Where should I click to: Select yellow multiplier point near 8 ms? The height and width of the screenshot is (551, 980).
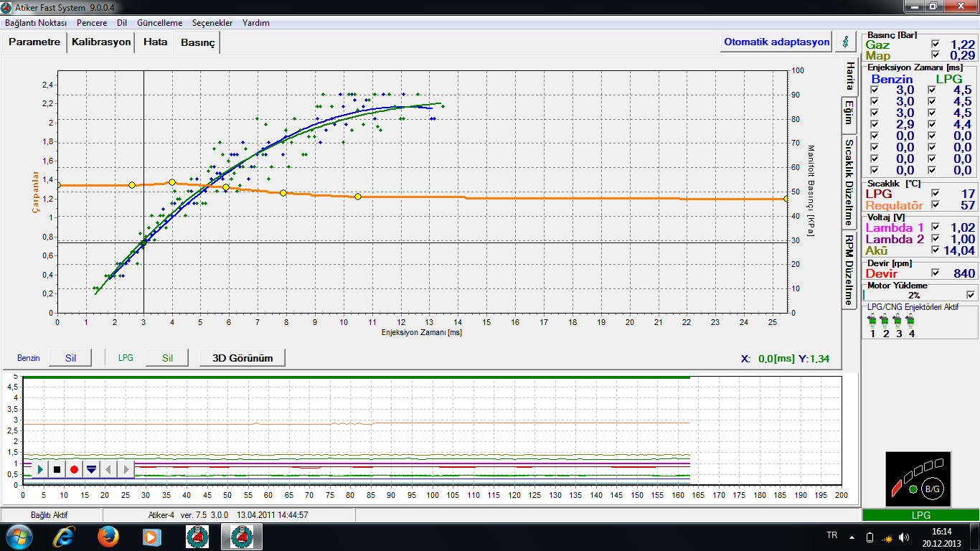(283, 193)
